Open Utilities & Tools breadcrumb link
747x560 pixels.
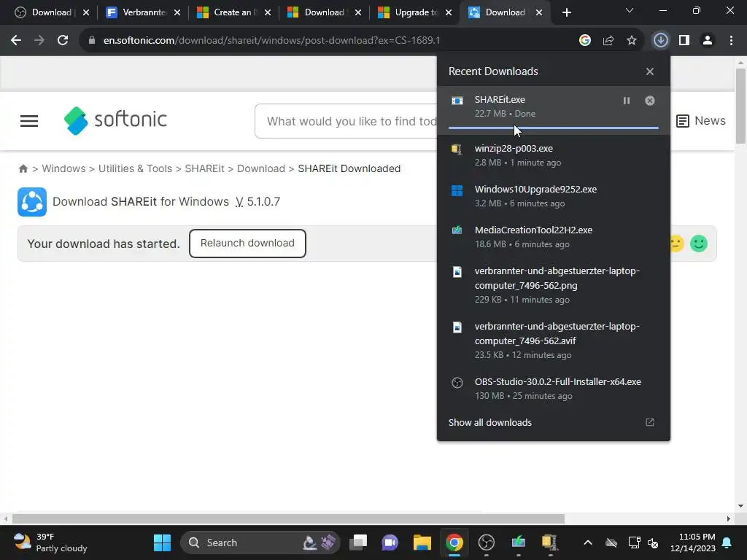click(x=135, y=168)
